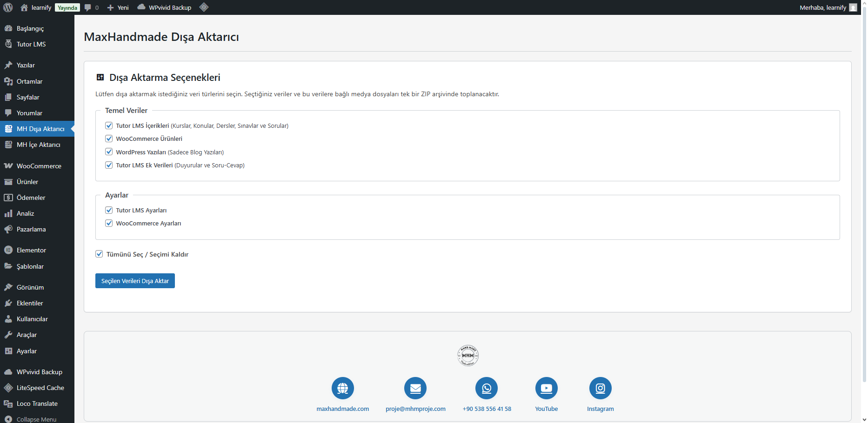Click the WhatsApp circle icon in footer
Viewport: 868px width, 423px height.
coord(487,388)
